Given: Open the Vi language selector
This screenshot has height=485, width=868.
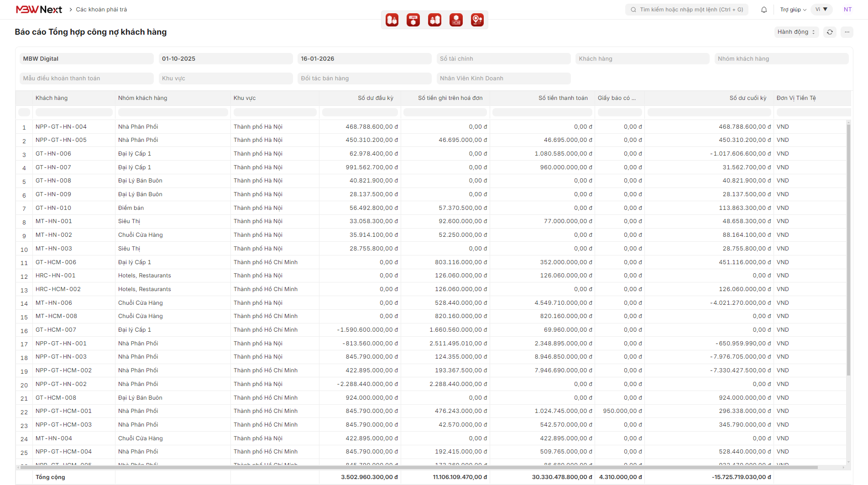Looking at the screenshot, I should (821, 10).
